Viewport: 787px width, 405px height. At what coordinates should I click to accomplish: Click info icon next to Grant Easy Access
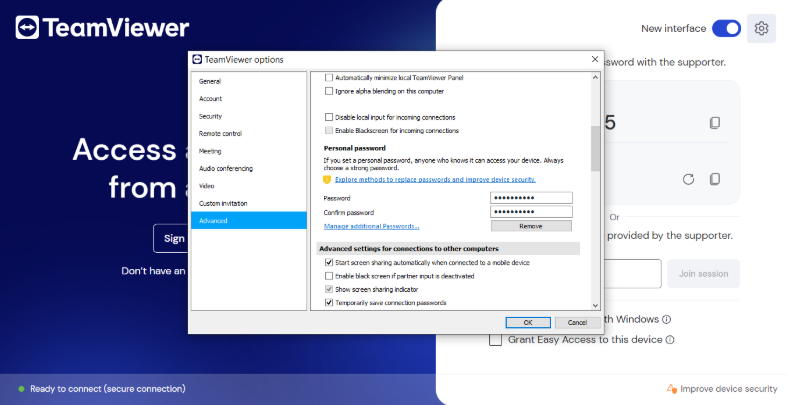click(670, 340)
